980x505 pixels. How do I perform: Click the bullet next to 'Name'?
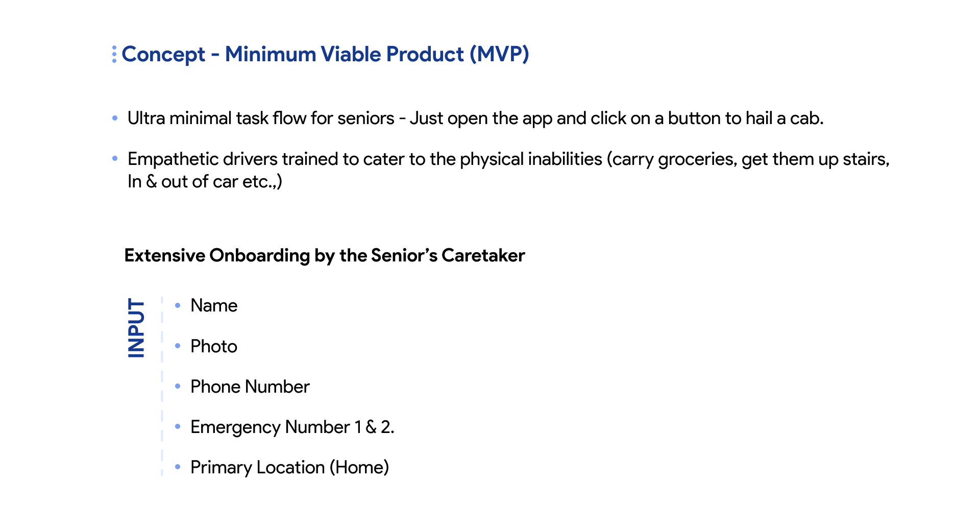pos(178,305)
